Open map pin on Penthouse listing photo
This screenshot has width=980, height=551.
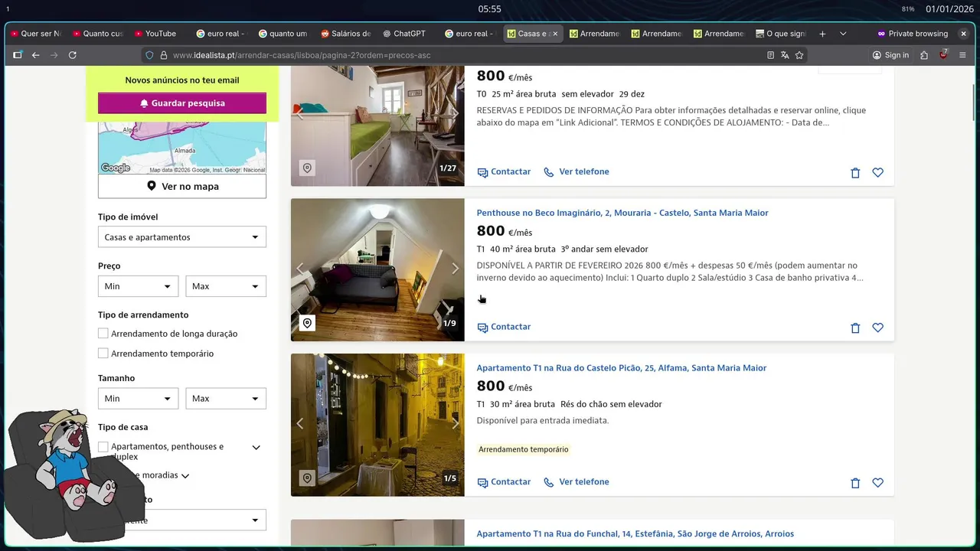(x=307, y=323)
